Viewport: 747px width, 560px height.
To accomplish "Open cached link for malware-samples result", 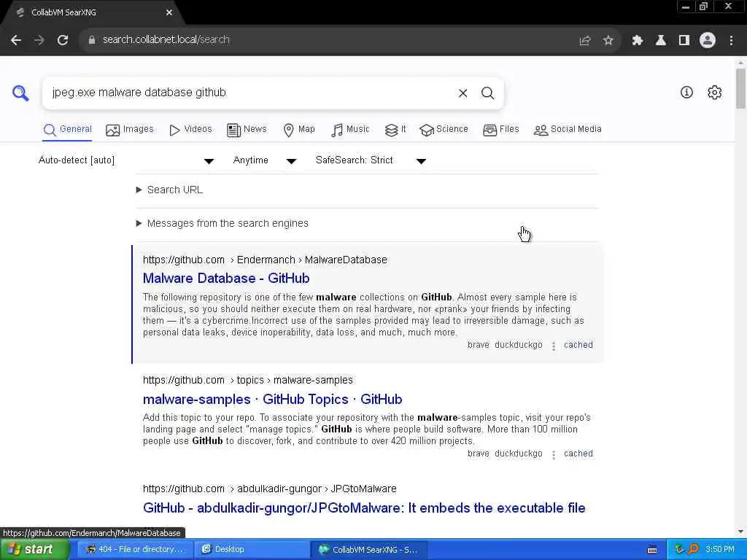I will pos(578,454).
